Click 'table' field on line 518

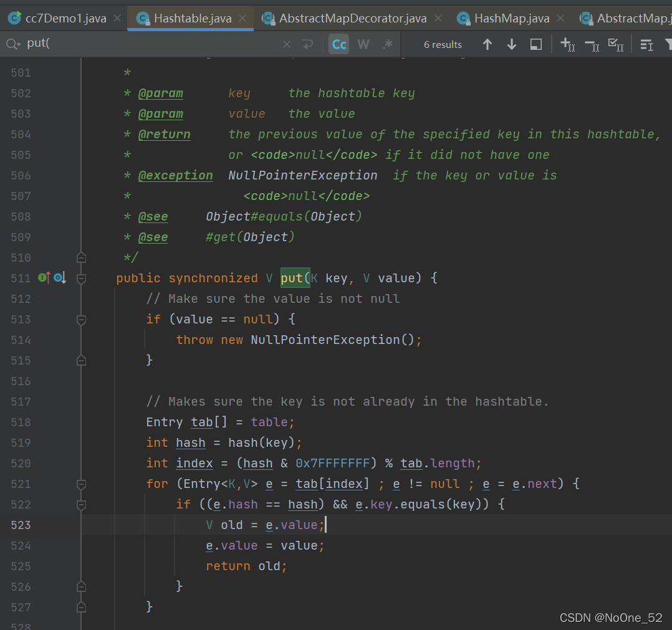click(x=269, y=422)
